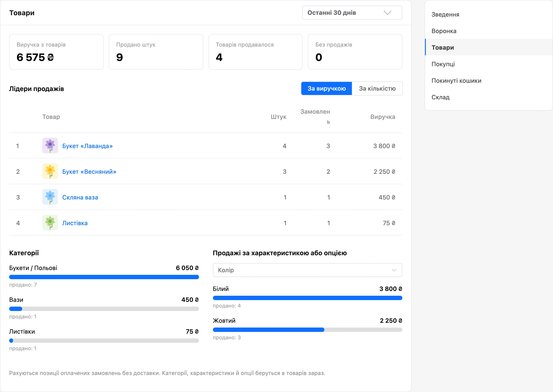Open the Букет «Лаванда» product link
The width and height of the screenshot is (553, 392).
(87, 146)
